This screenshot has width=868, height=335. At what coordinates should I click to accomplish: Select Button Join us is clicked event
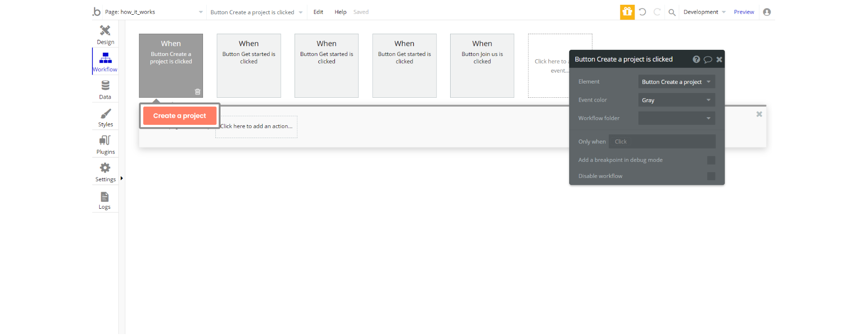click(x=482, y=65)
